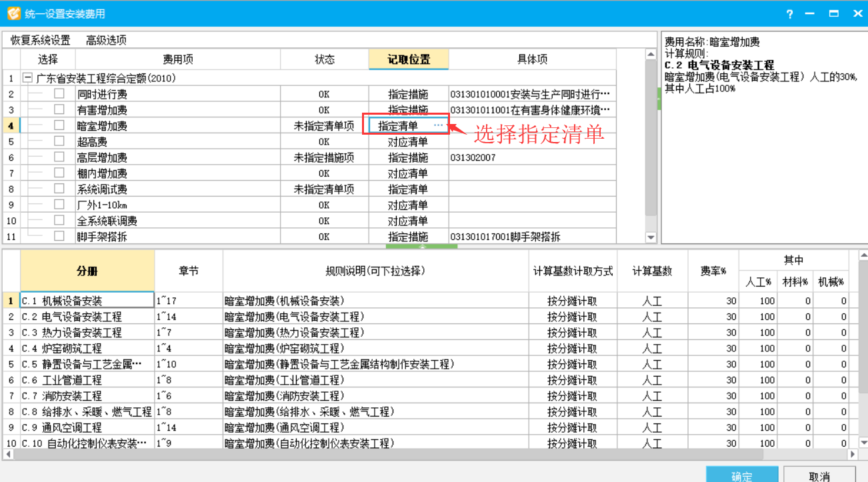
Task: Click 费率 30 cell in C.1 row
Action: [713, 301]
